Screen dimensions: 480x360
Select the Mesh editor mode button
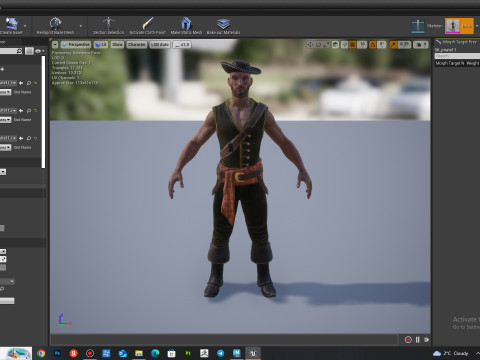[x=459, y=26]
